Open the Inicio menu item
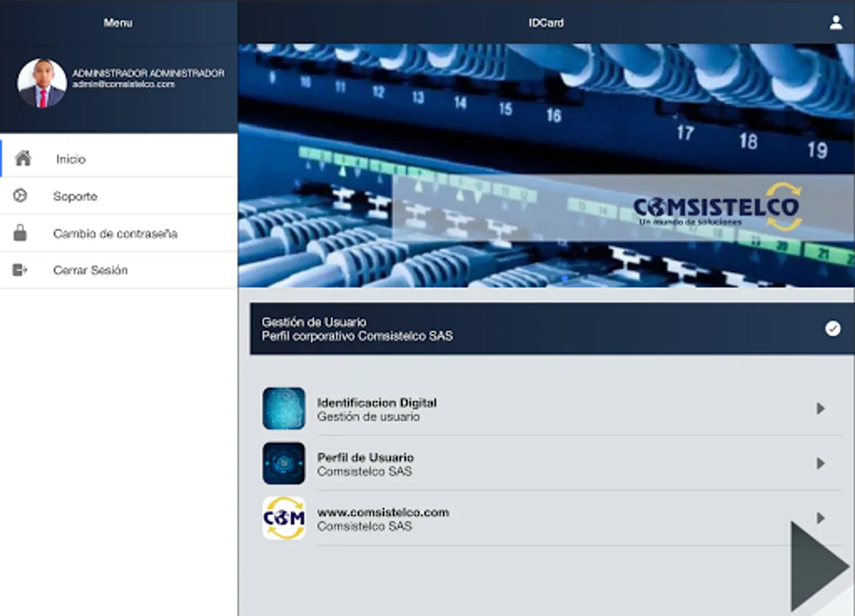 (119, 159)
